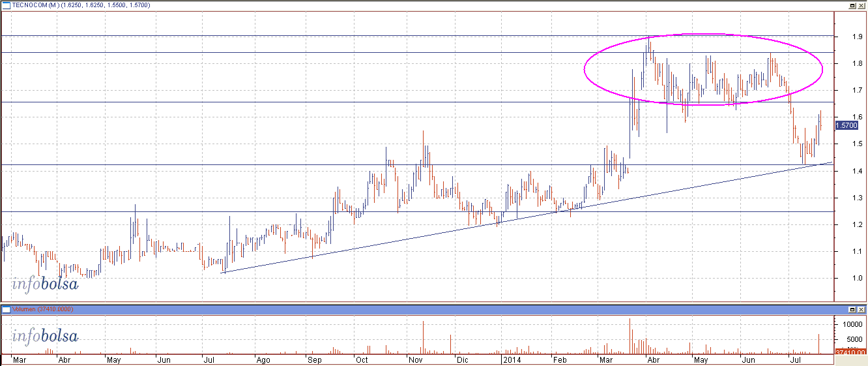This screenshot has width=868, height=366.
Task: Click the Ago month label
Action: click(263, 360)
